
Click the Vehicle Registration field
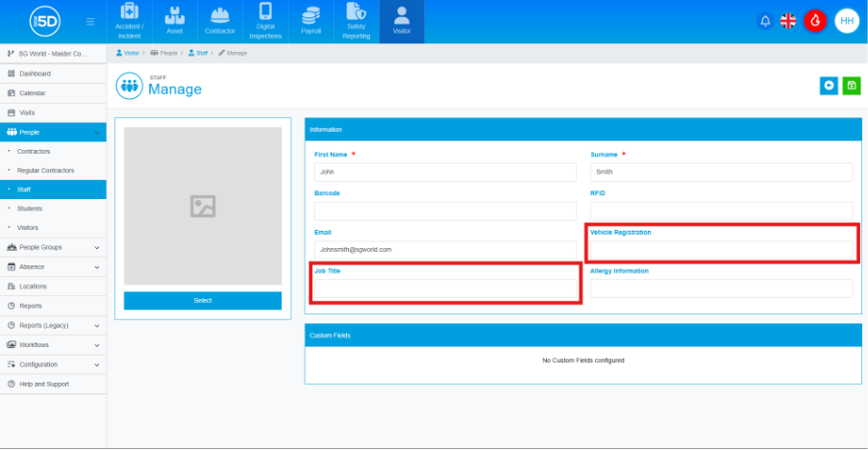tap(721, 250)
